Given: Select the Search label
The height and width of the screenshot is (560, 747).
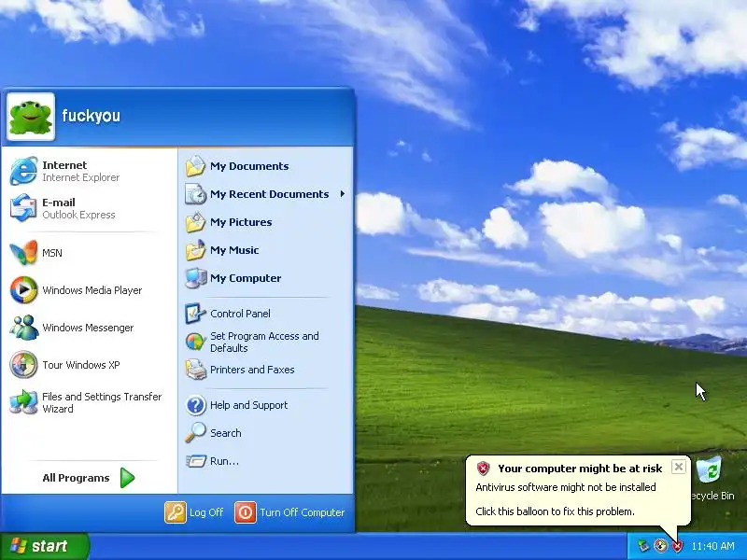Looking at the screenshot, I should (x=226, y=433).
